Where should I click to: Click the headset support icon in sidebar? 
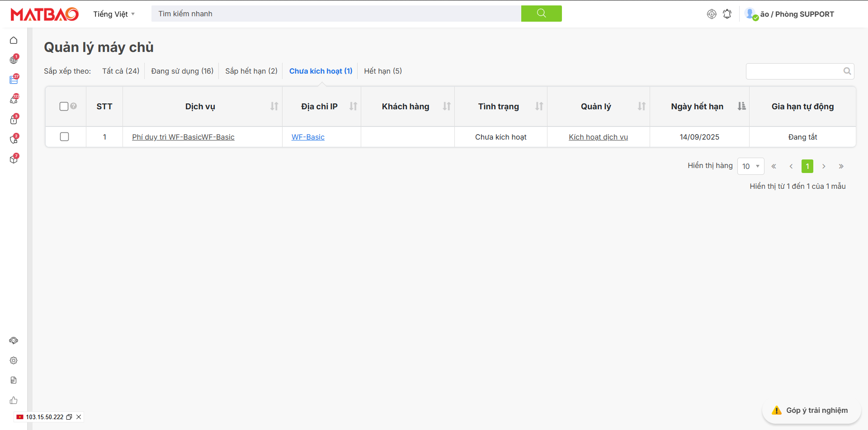click(x=14, y=341)
